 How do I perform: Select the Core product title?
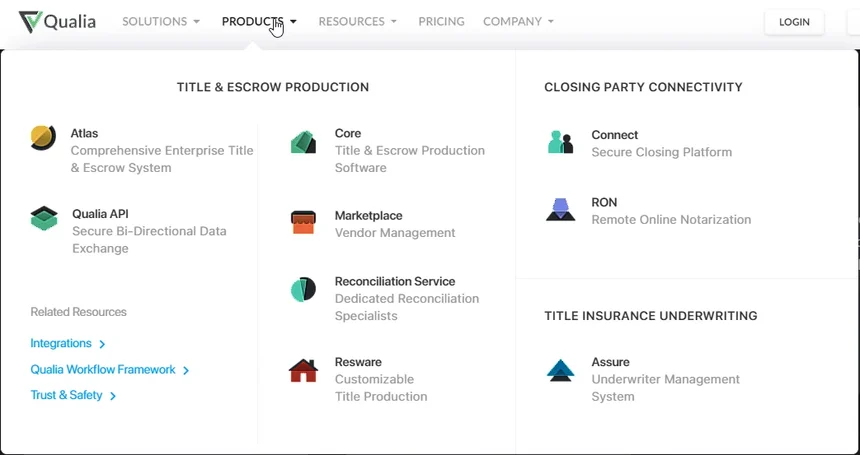point(348,133)
